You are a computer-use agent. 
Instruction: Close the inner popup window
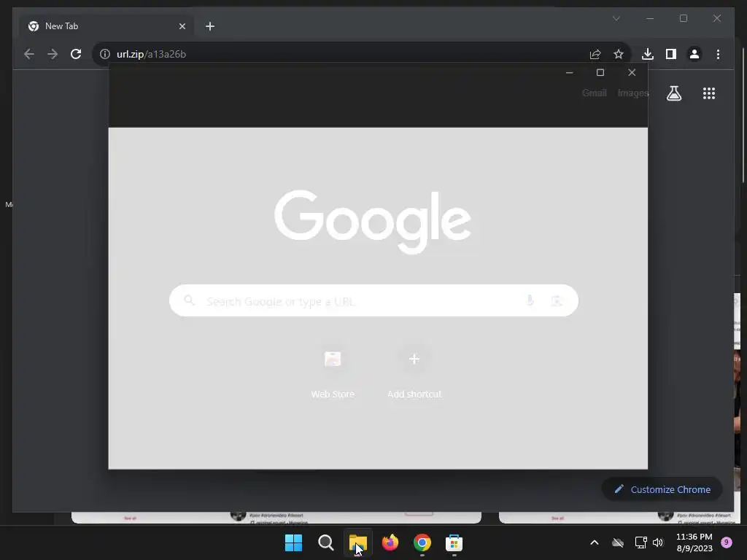point(632,72)
